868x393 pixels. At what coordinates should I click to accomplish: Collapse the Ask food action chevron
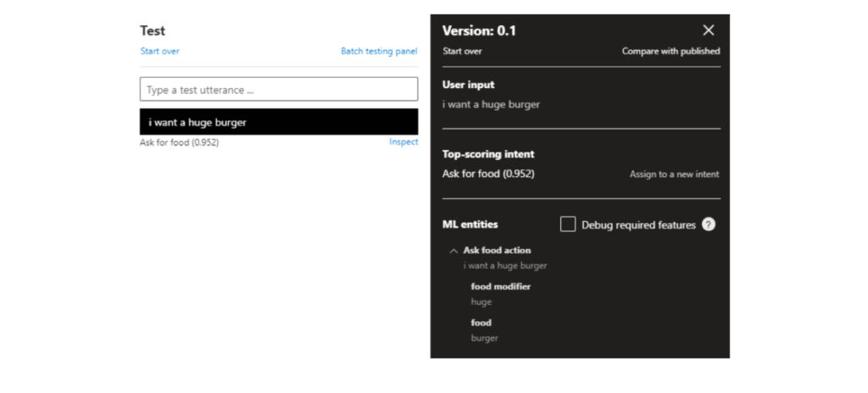pos(453,251)
